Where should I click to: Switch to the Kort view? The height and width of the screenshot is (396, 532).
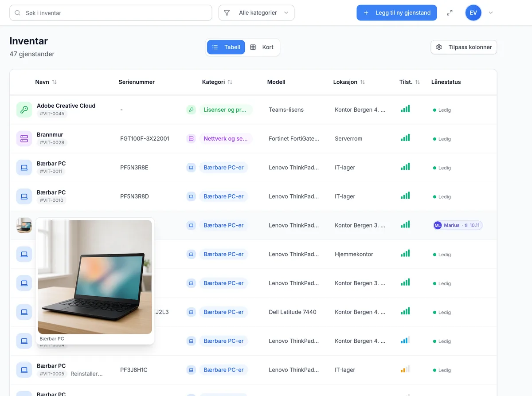click(262, 47)
